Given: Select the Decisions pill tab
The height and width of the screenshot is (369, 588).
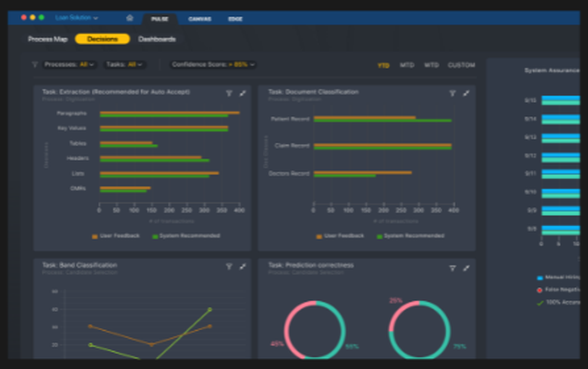Looking at the screenshot, I should [102, 39].
